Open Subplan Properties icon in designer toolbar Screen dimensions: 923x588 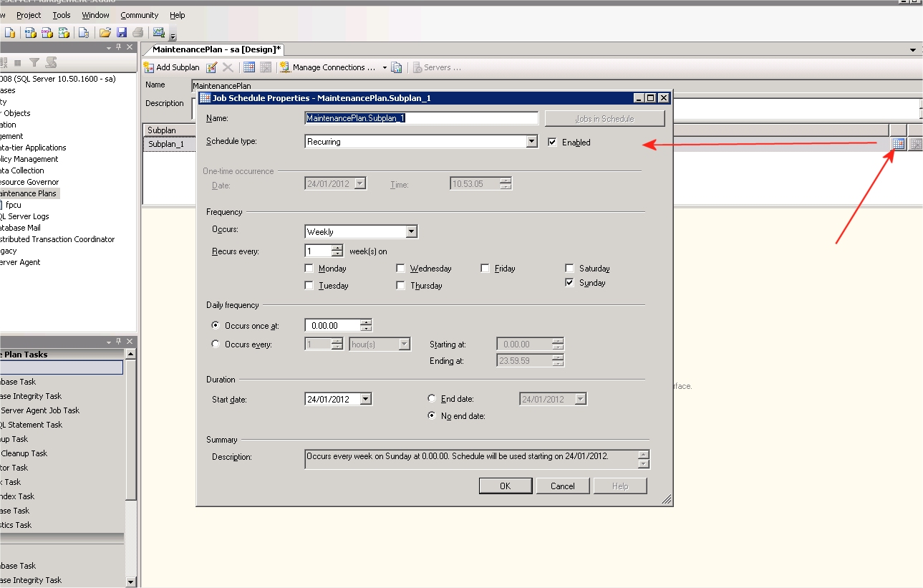pyautogui.click(x=212, y=67)
